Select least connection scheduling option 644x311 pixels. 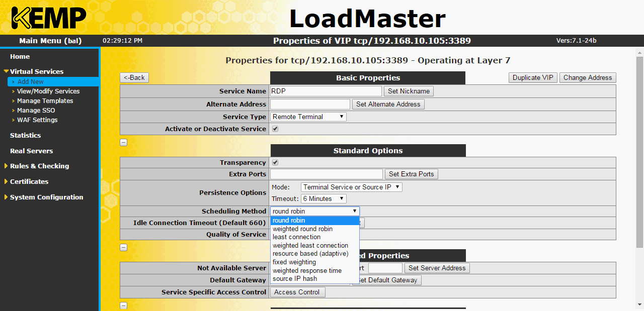coord(315,237)
